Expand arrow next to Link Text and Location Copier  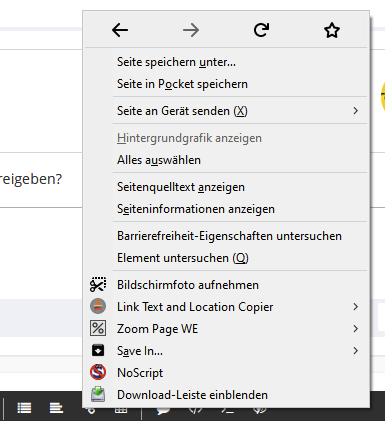(356, 307)
